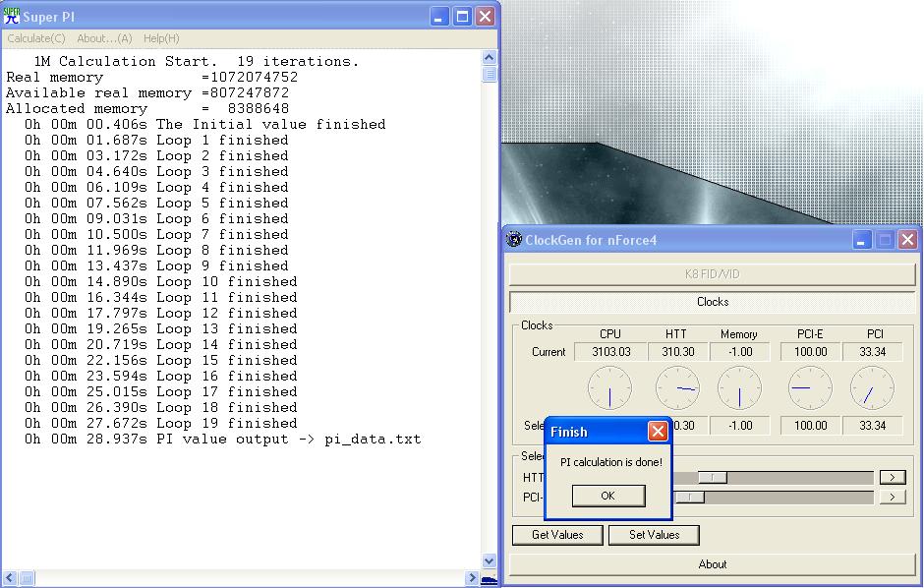
Task: Click the PCI-E clock dial gauge
Action: [810, 388]
